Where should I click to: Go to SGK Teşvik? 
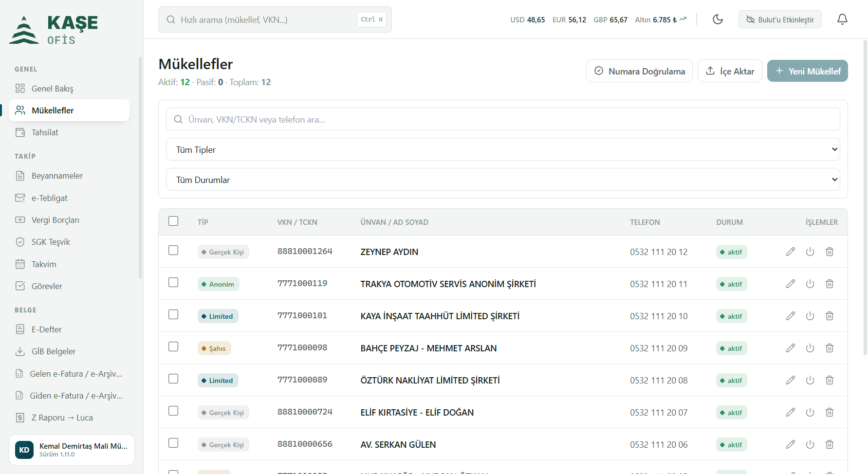[x=69, y=242]
